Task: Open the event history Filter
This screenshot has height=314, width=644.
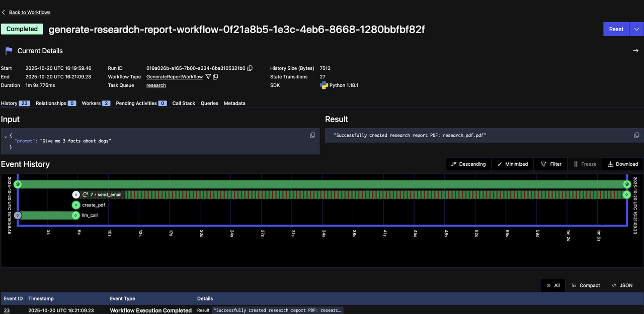Action: [x=551, y=164]
